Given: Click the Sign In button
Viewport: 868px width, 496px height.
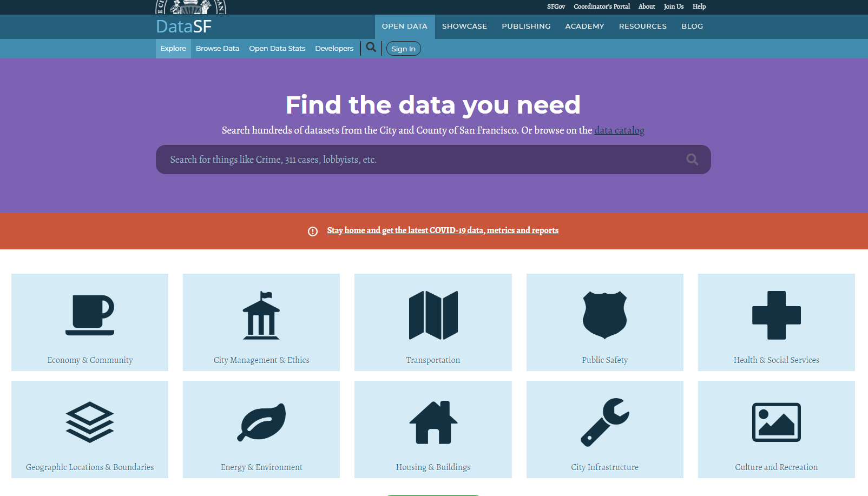Looking at the screenshot, I should pos(403,49).
